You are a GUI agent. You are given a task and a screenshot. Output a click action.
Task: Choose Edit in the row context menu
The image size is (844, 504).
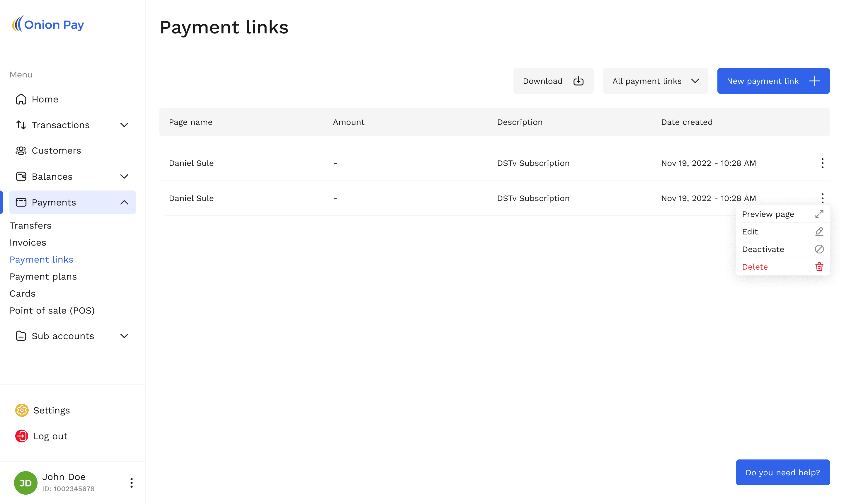coord(782,231)
